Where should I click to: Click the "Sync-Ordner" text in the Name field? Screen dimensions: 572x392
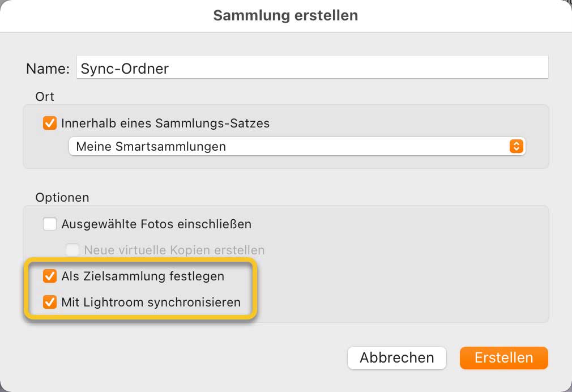coord(125,69)
